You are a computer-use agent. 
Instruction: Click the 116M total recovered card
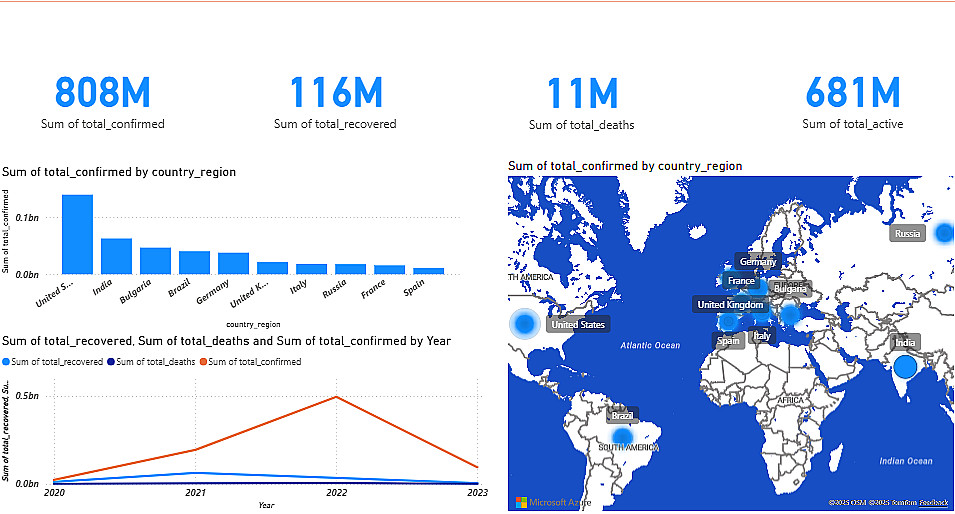click(x=336, y=102)
